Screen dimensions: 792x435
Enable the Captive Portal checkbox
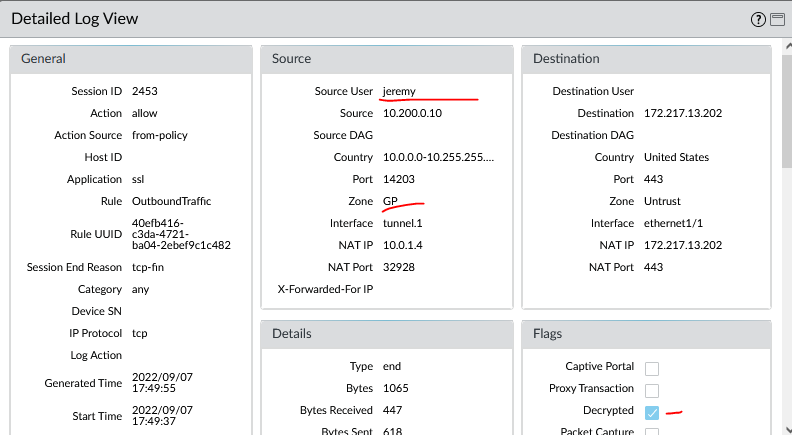(652, 367)
